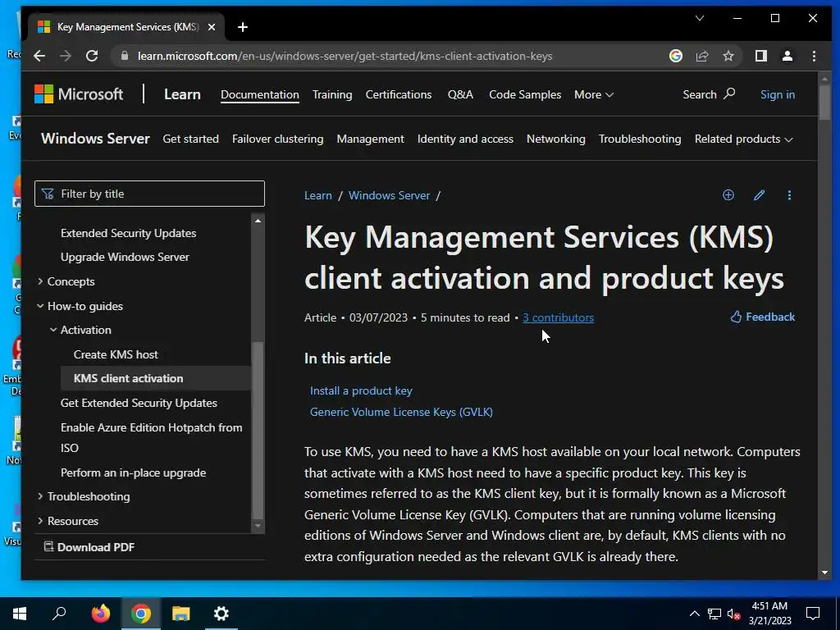Open the Certifications menu item
The width and height of the screenshot is (840, 630).
point(399,94)
